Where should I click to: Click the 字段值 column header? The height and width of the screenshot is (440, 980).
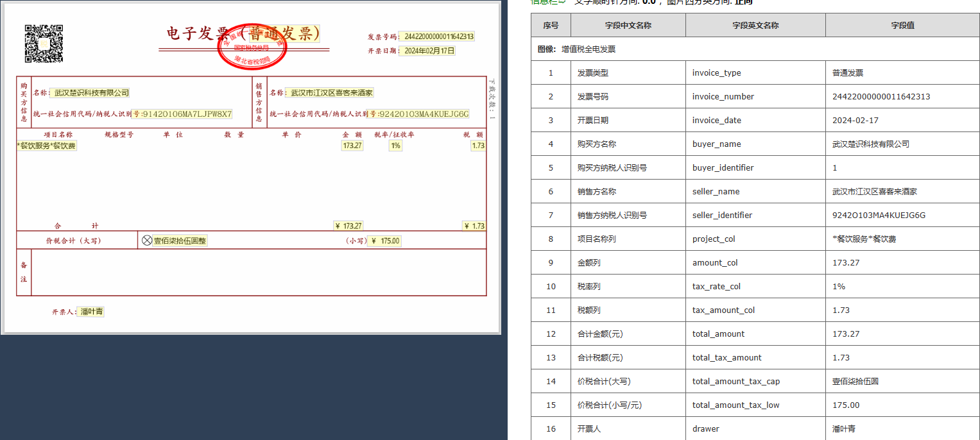(x=902, y=26)
